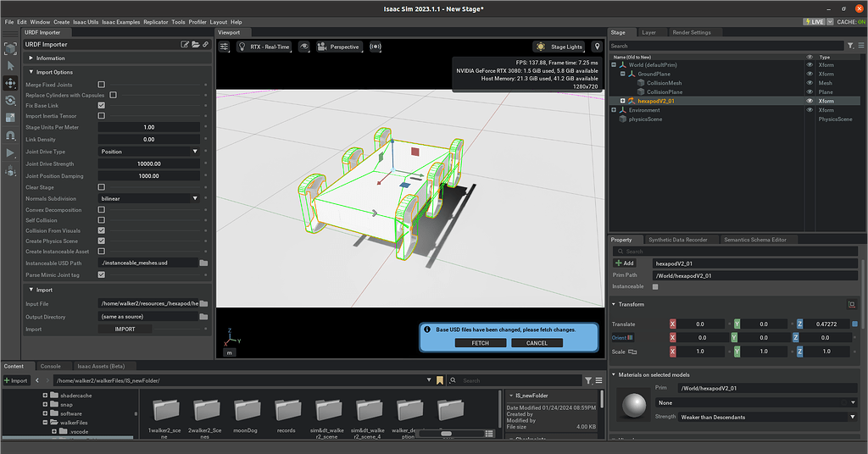Click the viewport settings sliders icon

[225, 47]
